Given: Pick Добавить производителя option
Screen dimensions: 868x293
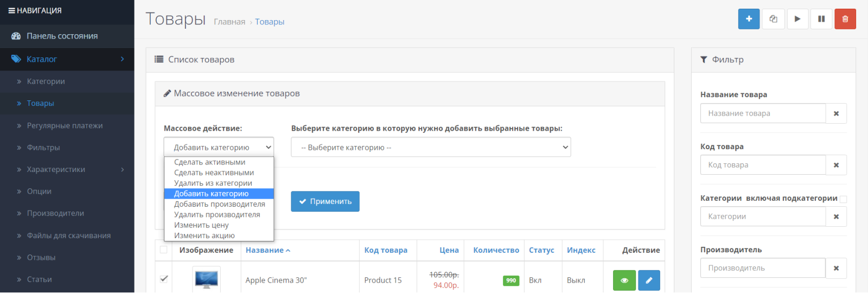Looking at the screenshot, I should 219,204.
